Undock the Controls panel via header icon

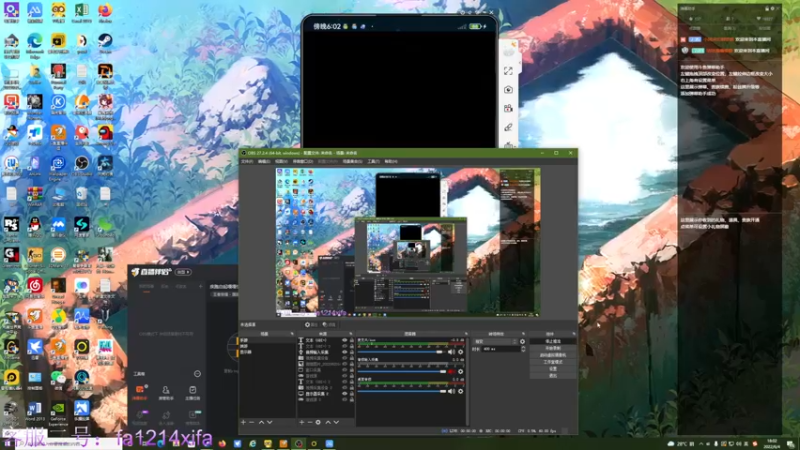pos(574,334)
